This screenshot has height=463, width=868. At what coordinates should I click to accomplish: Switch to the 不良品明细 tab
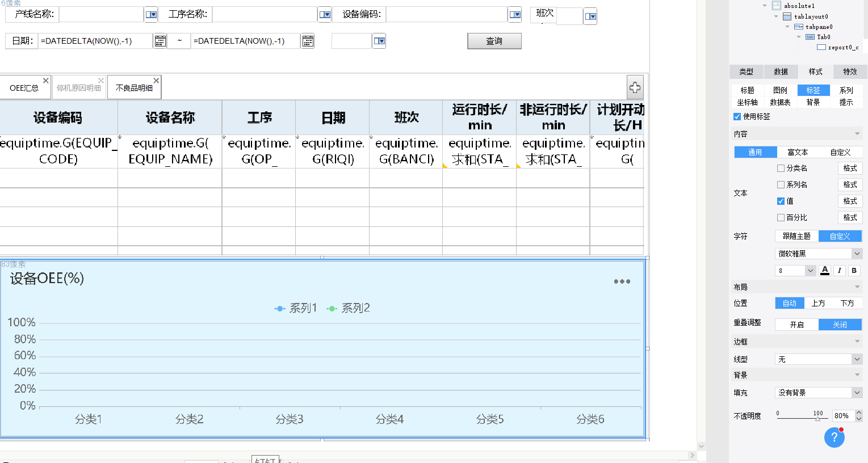click(x=134, y=88)
